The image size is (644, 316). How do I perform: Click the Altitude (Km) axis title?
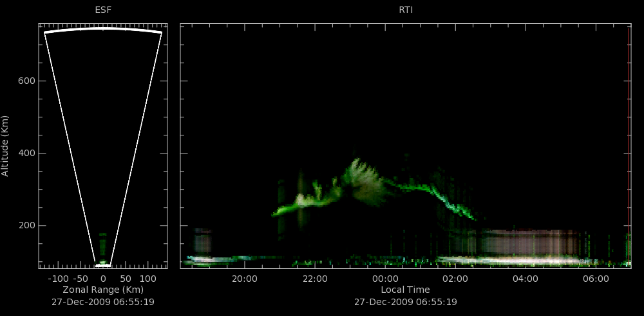[5, 146]
